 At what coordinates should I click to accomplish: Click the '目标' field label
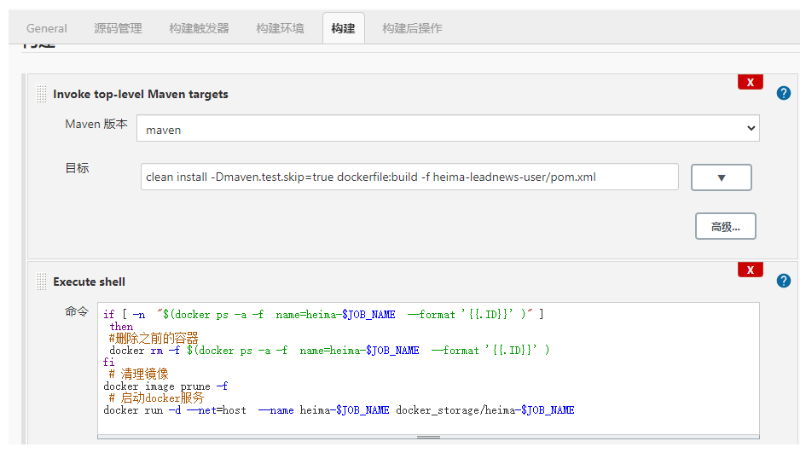point(77,168)
